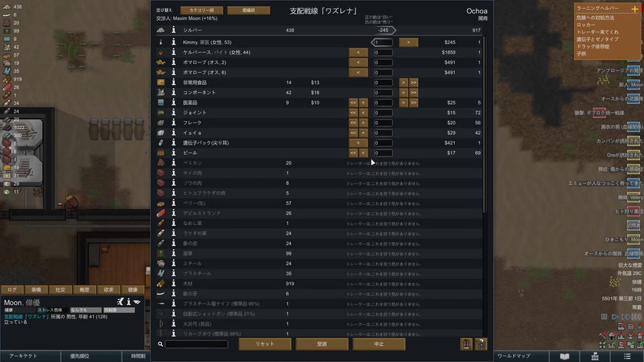Expand the learning helper with plus icon
Viewport: 644px width, 362px height.
pos(635,9)
